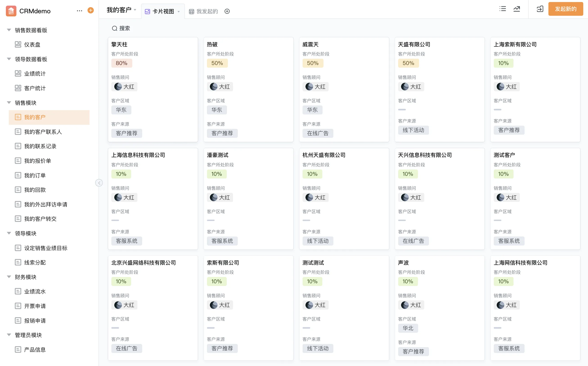Collapse the 销售数据看版 section
Viewport: 588px width, 366px height.
point(9,30)
